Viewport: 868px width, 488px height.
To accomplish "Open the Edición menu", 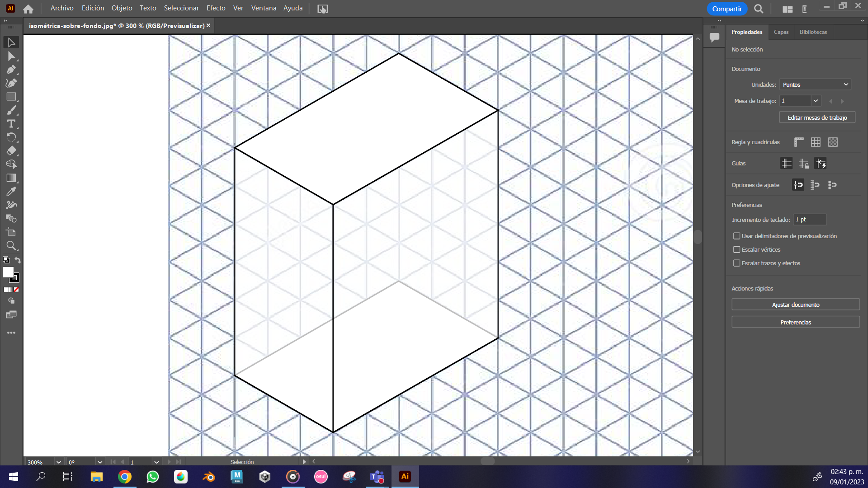I will point(93,8).
